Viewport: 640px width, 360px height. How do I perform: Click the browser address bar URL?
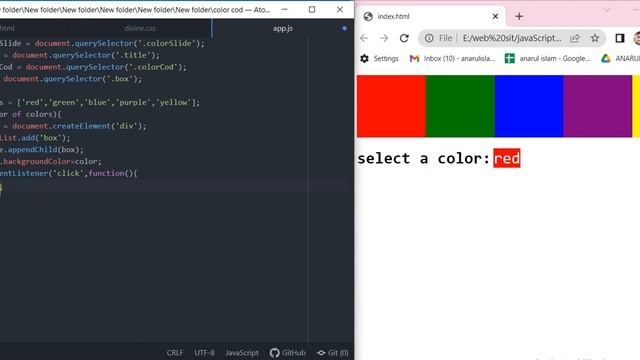[x=512, y=38]
